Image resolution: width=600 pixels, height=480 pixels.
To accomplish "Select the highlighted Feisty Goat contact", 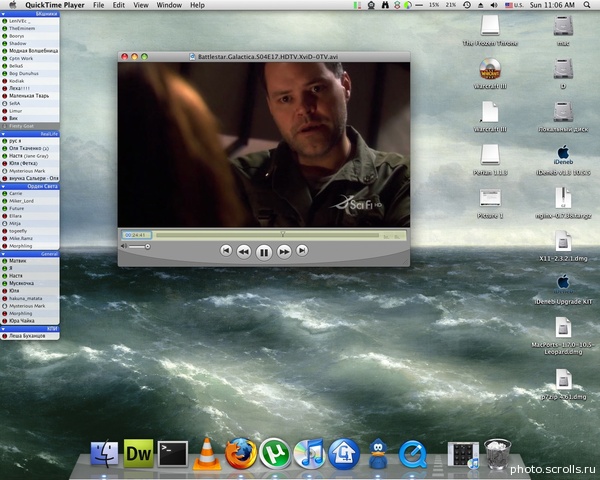I will [x=30, y=126].
